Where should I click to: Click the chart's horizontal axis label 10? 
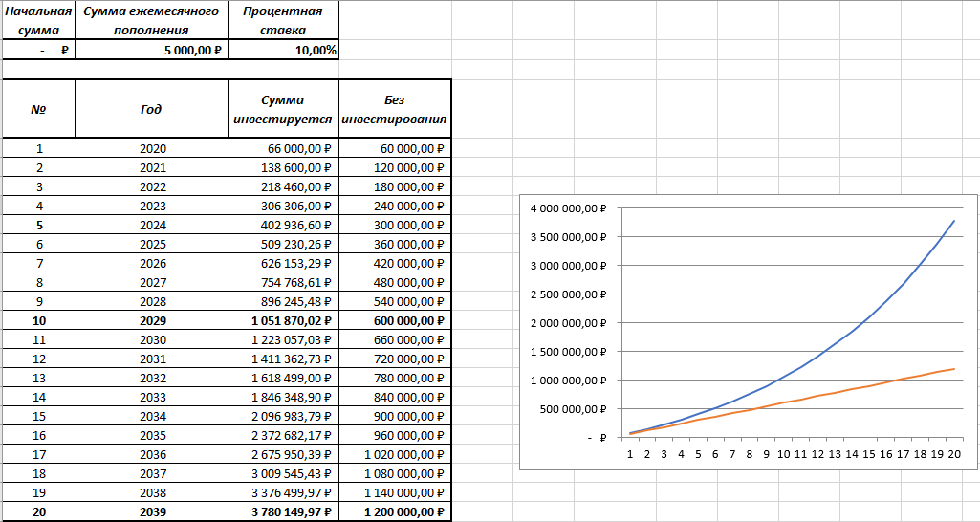[783, 454]
